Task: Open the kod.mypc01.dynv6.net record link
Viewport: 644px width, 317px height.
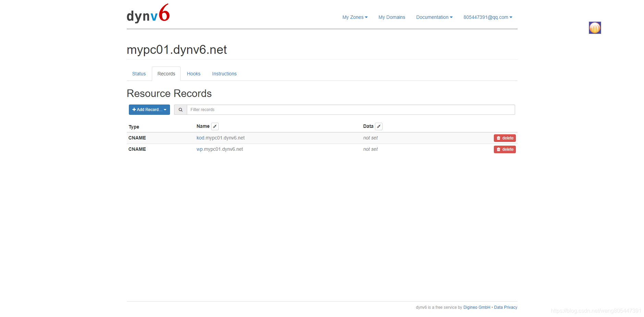Action: point(220,138)
